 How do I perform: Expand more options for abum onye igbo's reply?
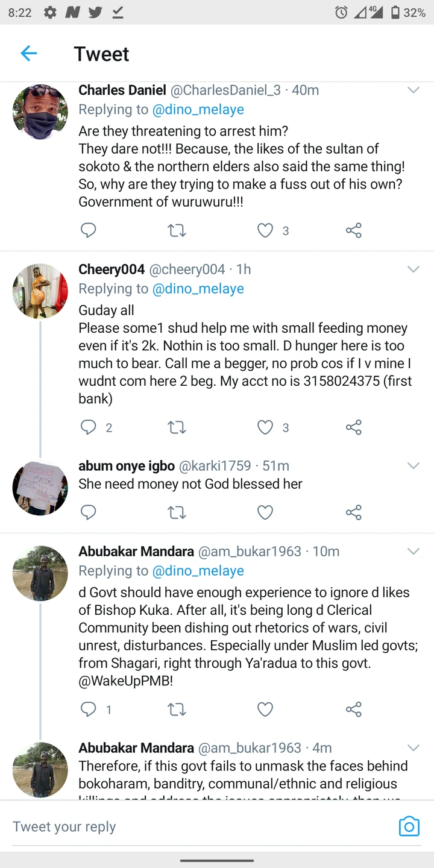414,466
